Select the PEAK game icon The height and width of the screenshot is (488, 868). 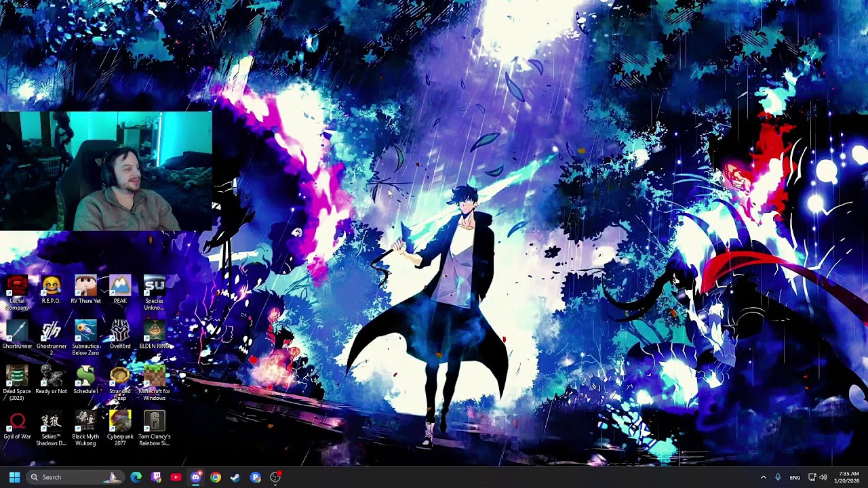point(120,290)
